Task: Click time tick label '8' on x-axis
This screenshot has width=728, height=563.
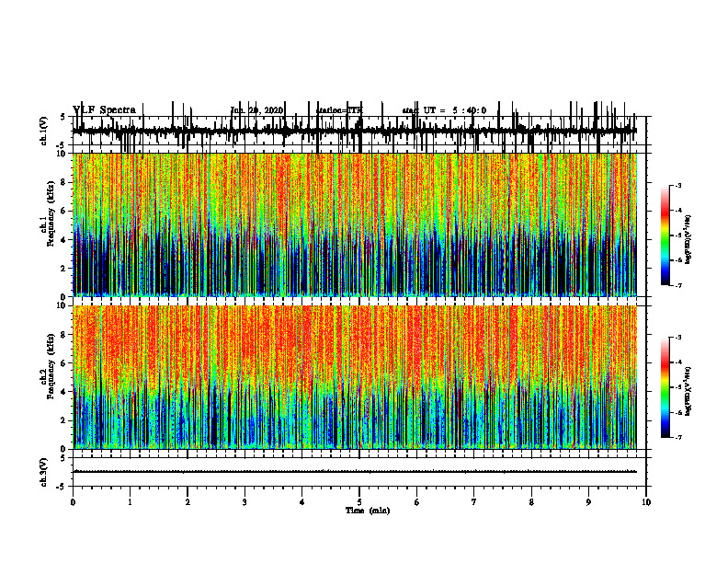Action: click(x=531, y=502)
